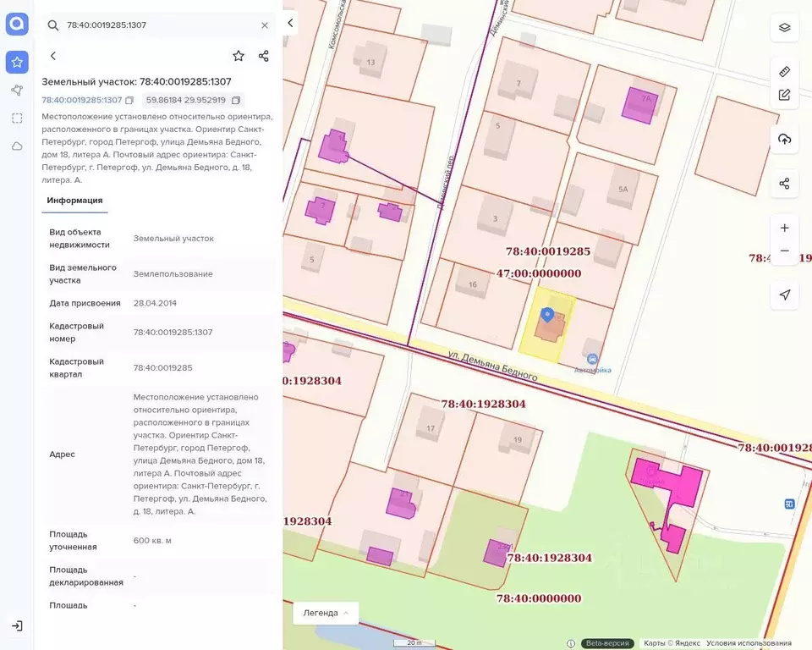Viewport: 812px width, 650px height.
Task: Open the map layers panel
Action: pos(784,27)
